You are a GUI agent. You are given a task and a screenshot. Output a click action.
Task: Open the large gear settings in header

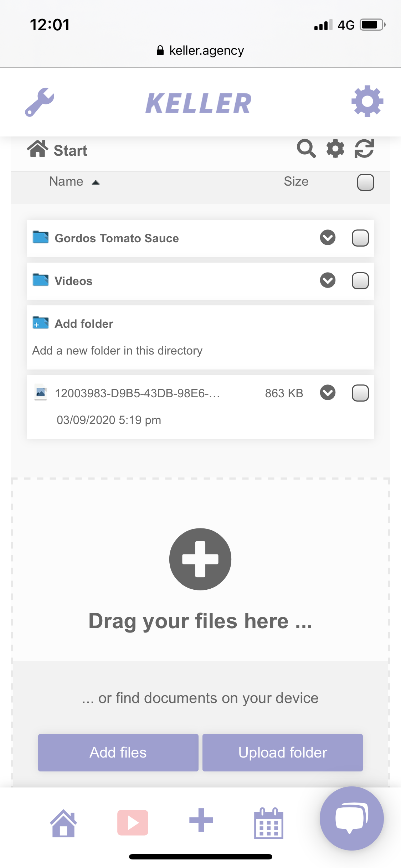click(367, 101)
